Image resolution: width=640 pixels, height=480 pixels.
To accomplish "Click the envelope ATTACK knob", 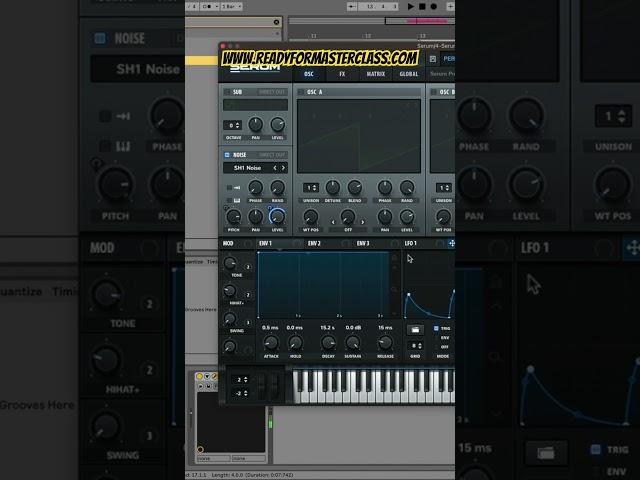I will tap(271, 342).
